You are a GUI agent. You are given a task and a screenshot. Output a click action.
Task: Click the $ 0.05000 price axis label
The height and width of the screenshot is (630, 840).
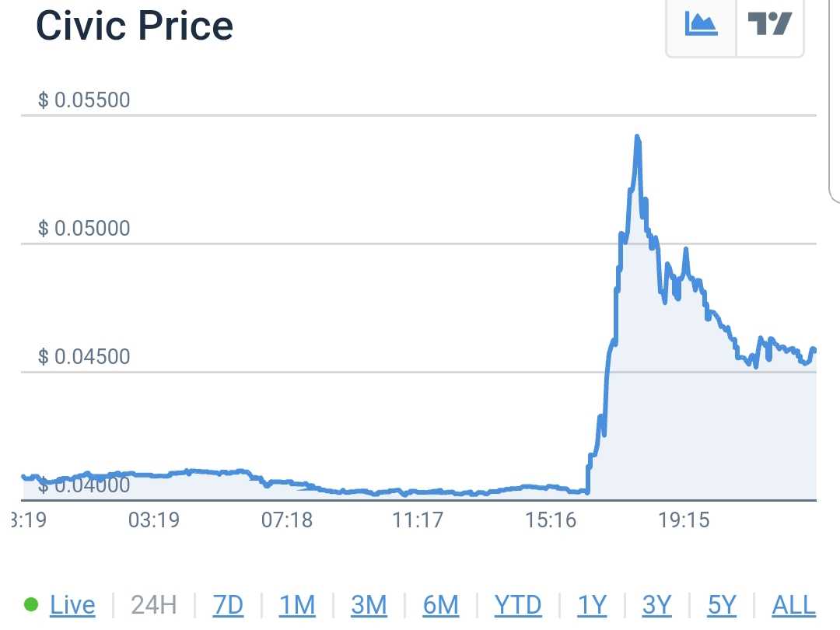coord(84,229)
